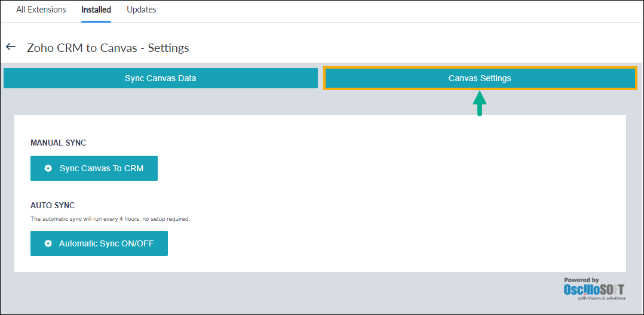Click gear icon in Sync Canvas To CRM
The width and height of the screenshot is (644, 315).
[x=48, y=168]
